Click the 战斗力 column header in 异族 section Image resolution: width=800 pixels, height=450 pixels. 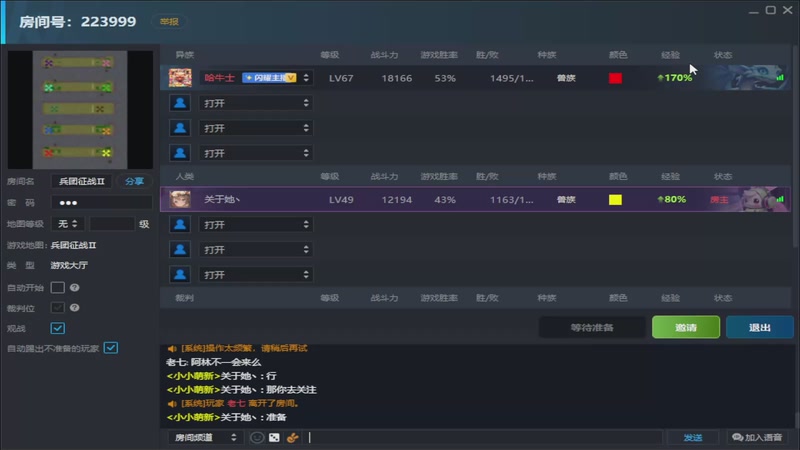(x=384, y=55)
